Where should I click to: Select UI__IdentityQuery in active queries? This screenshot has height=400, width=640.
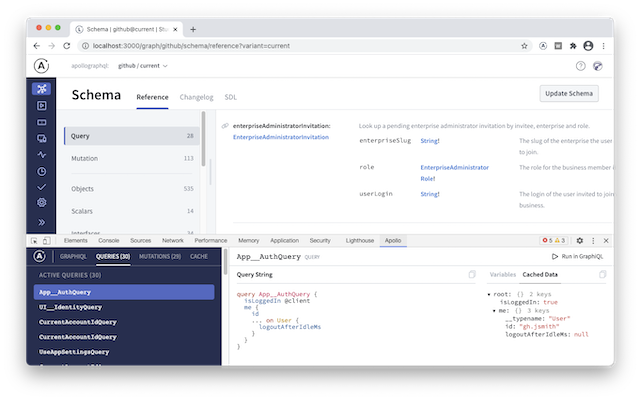[124, 307]
